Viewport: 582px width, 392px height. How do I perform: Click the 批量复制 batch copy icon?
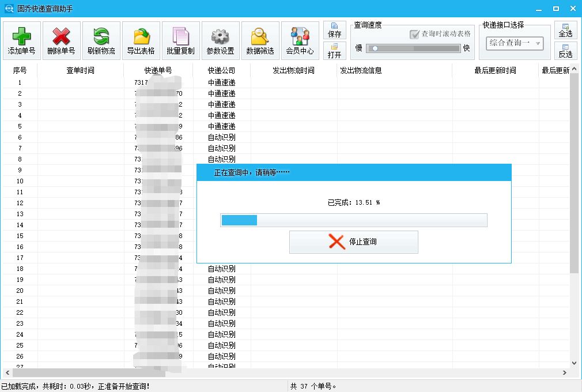(180, 40)
